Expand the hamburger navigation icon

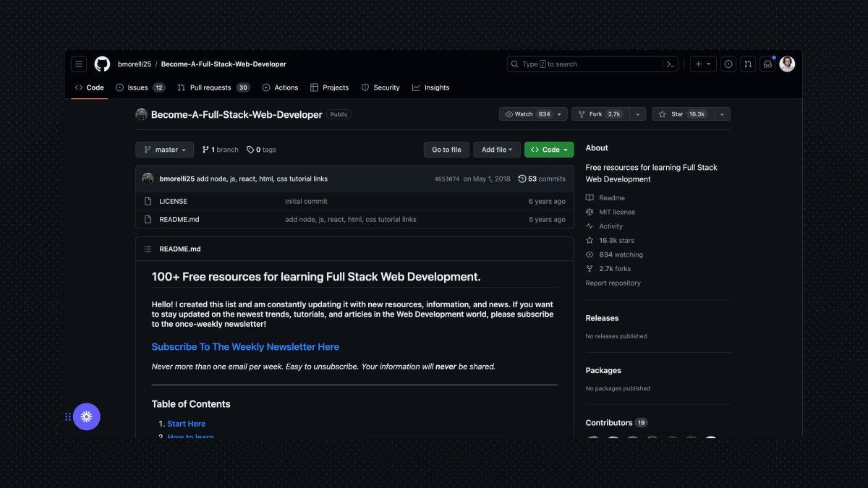coord(79,64)
